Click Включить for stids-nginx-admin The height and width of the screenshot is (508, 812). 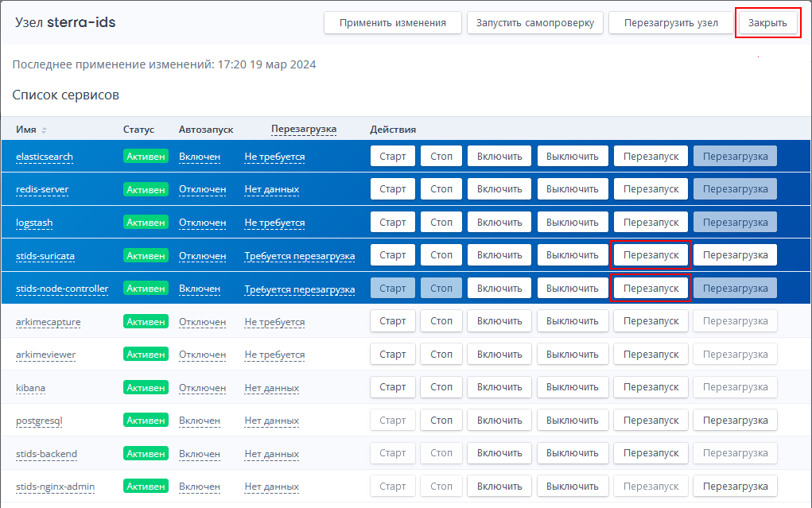pos(499,487)
